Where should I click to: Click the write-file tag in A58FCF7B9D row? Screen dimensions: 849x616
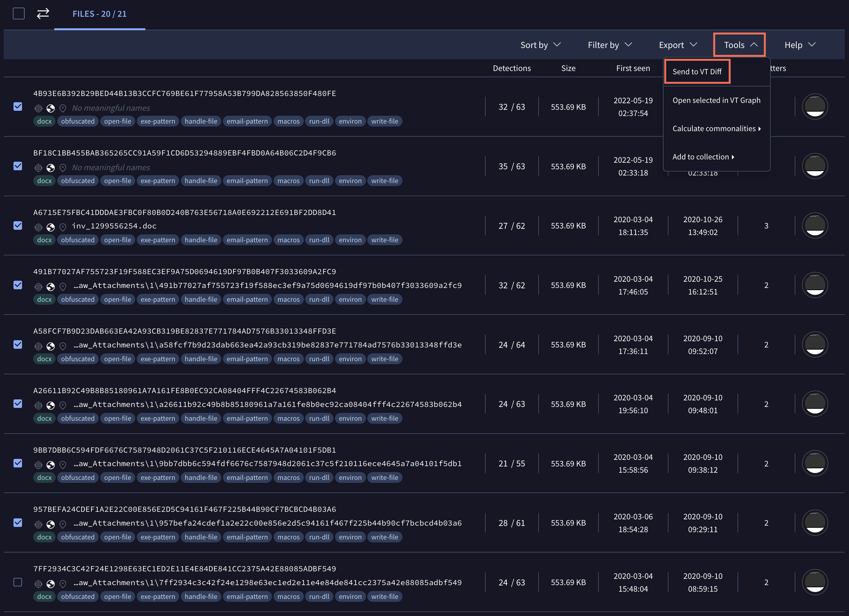click(385, 359)
